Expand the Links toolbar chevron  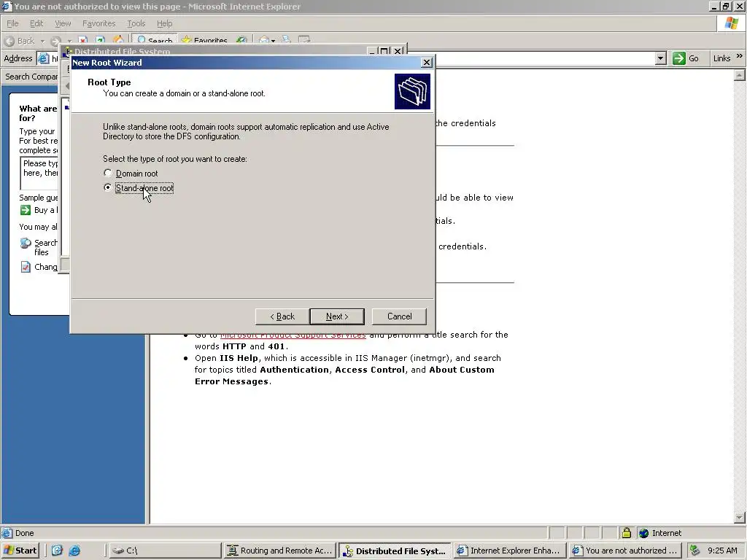coord(740,57)
